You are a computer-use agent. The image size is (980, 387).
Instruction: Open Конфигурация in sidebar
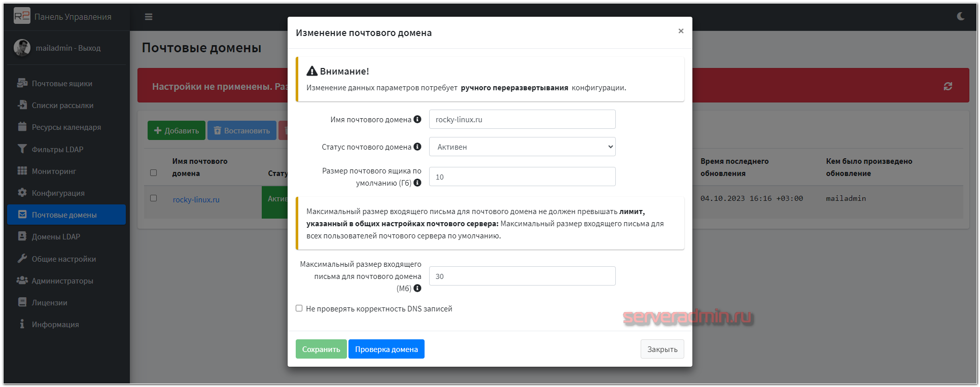(66, 193)
